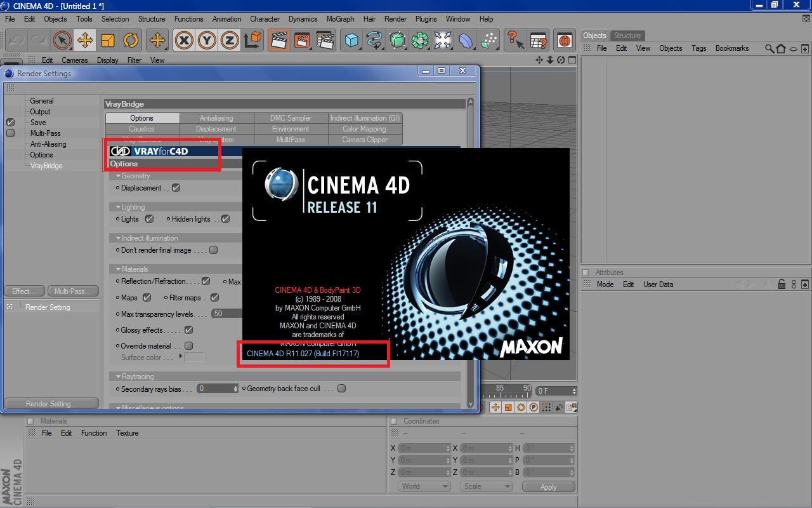Open the Plugins menu

426,19
